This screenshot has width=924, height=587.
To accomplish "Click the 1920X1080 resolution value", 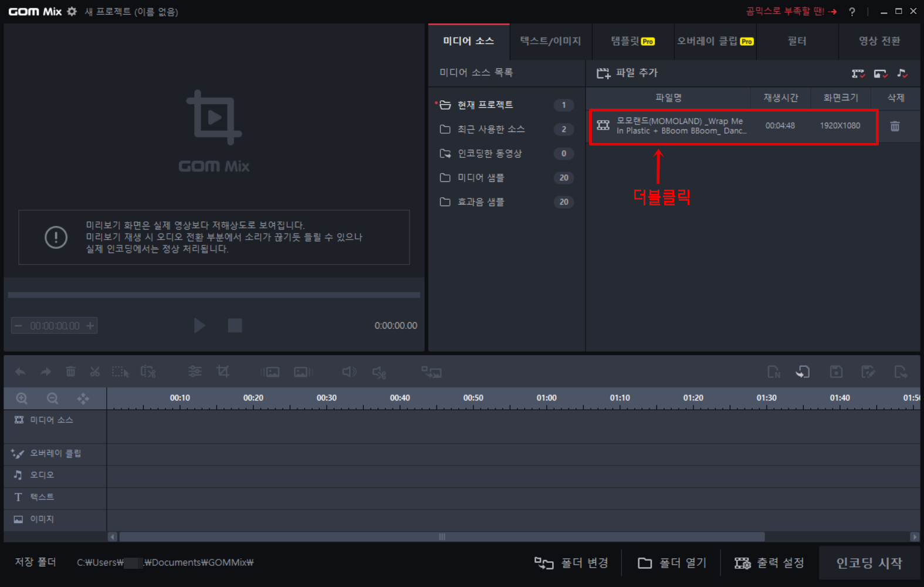I will click(840, 126).
